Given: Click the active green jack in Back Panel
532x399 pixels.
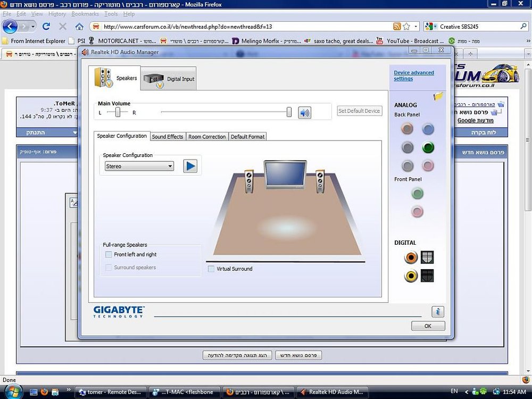Looking at the screenshot, I should (x=428, y=147).
